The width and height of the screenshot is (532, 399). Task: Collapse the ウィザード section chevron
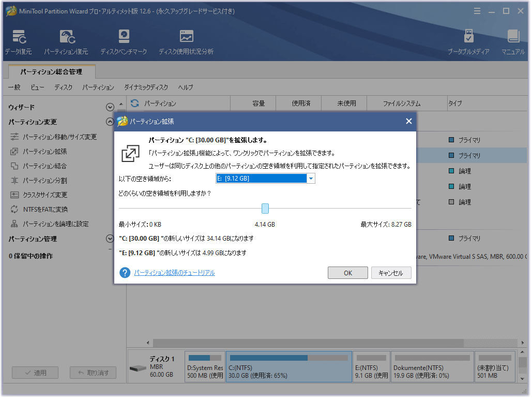[110, 107]
